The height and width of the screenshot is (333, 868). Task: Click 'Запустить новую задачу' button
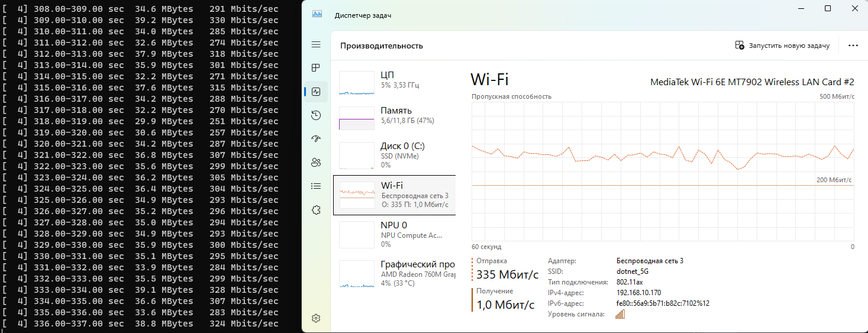point(782,46)
